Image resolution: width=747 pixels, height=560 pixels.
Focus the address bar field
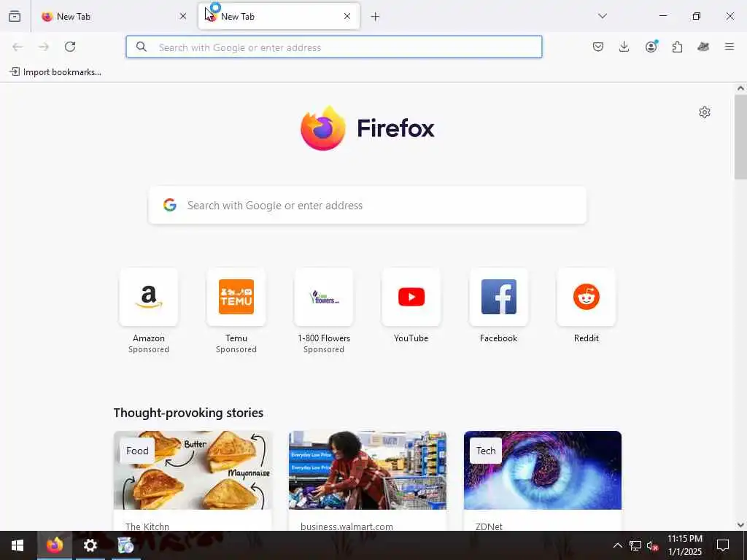click(x=334, y=47)
